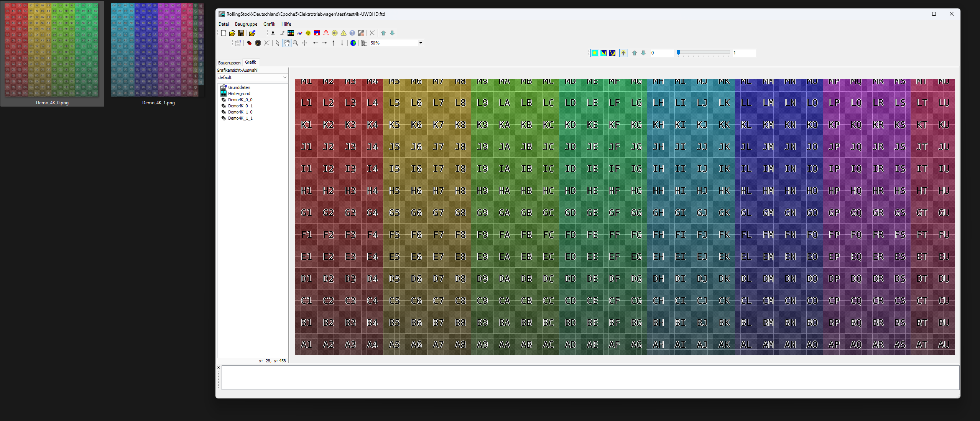The image size is (980, 421).
Task: Click the gray joystick toolbar icon
Action: tap(282, 33)
